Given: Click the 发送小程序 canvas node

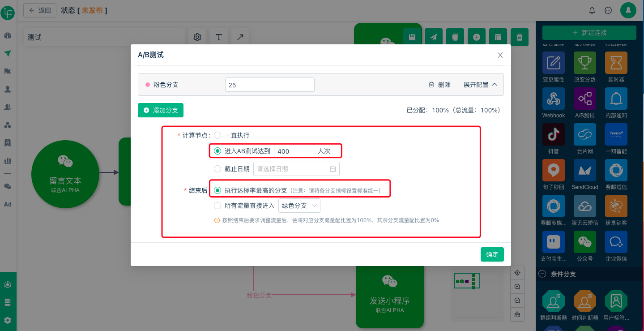Looking at the screenshot, I should (x=390, y=297).
